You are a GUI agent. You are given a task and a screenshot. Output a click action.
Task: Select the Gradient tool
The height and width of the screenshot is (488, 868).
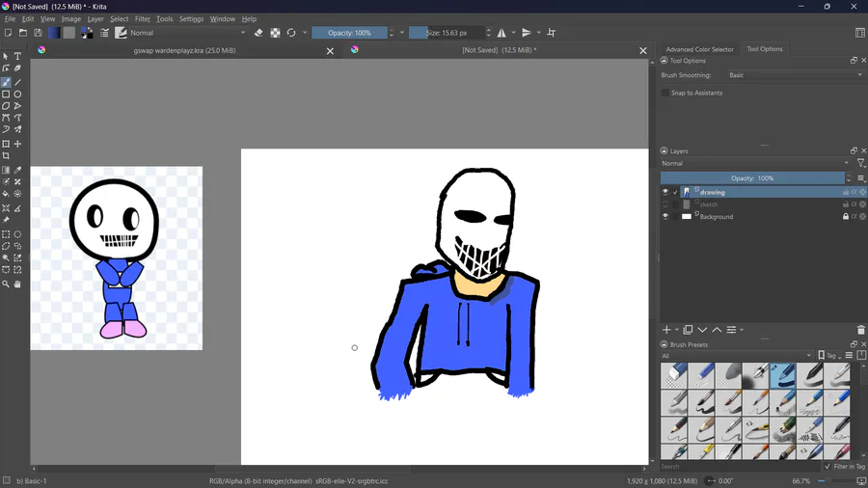click(6, 171)
